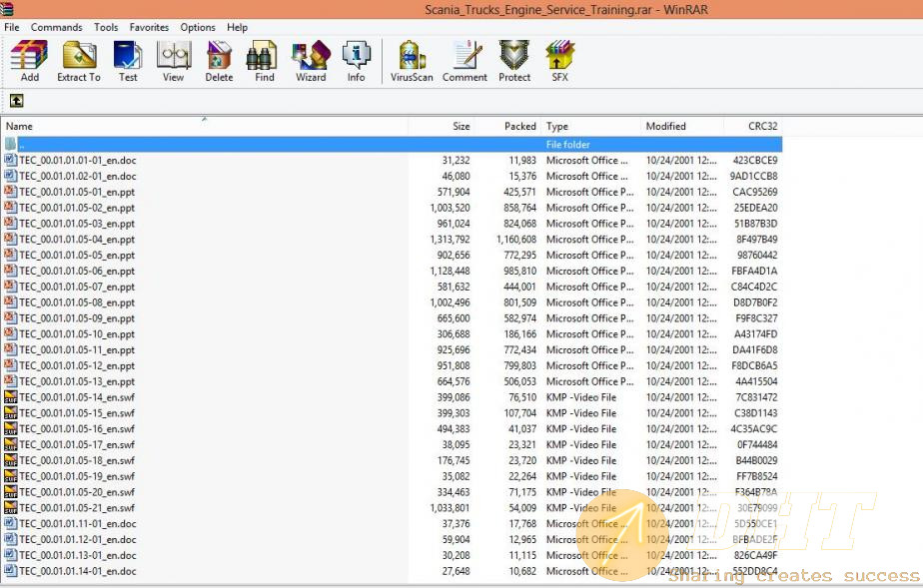923x588 pixels.
Task: Sort by the Modified column header
Action: (681, 127)
